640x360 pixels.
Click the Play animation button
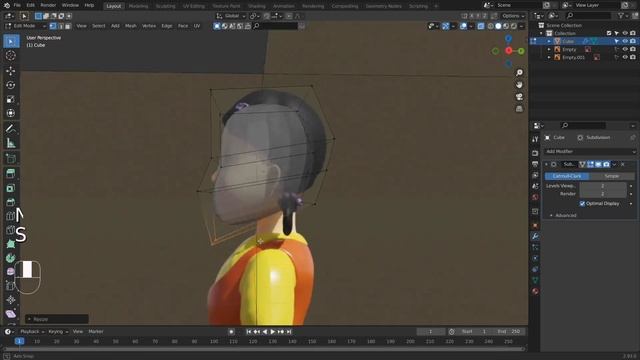pyautogui.click(x=273, y=332)
